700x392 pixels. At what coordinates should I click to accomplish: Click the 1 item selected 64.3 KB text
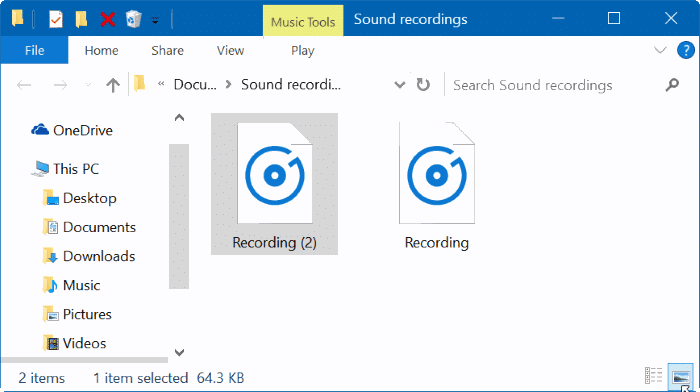(168, 379)
